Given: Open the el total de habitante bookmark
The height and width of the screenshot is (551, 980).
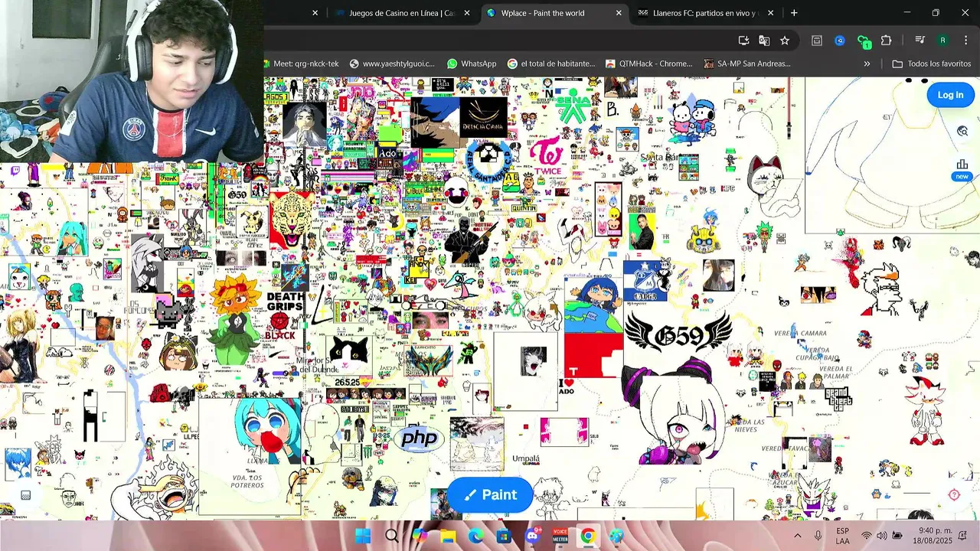Looking at the screenshot, I should tap(551, 64).
